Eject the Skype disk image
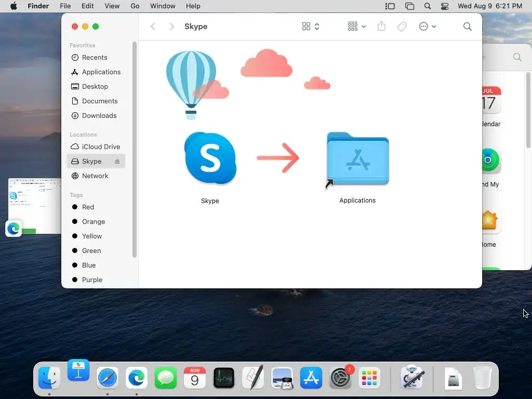The image size is (532, 399). click(x=117, y=161)
